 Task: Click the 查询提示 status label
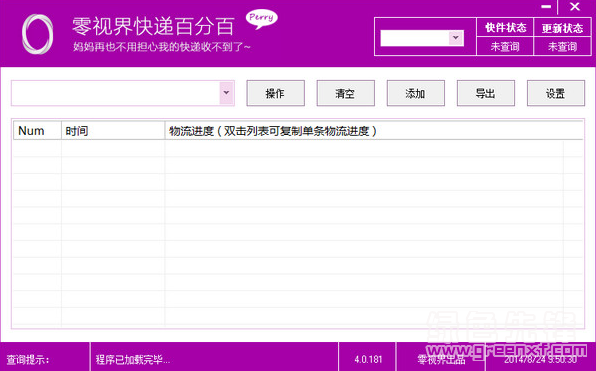coord(28,360)
